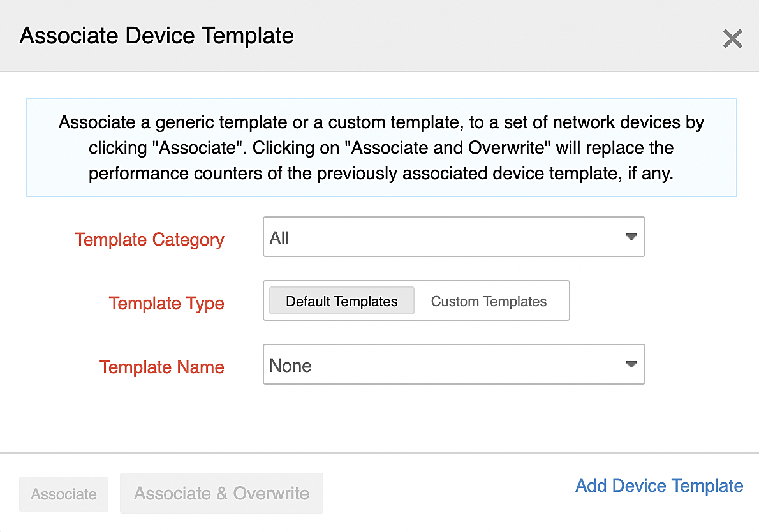Select the "None" value in Template Name
The width and height of the screenshot is (759, 532).
click(290, 366)
